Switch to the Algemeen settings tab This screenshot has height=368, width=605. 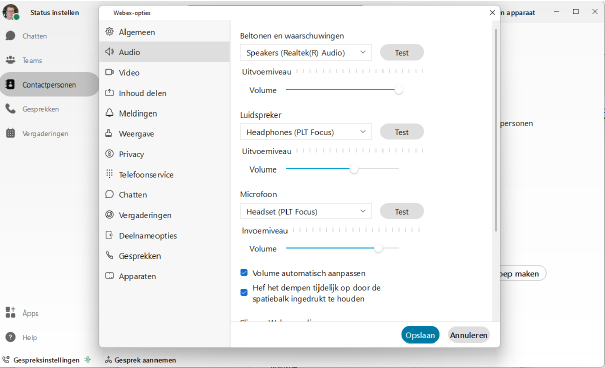[x=165, y=32]
